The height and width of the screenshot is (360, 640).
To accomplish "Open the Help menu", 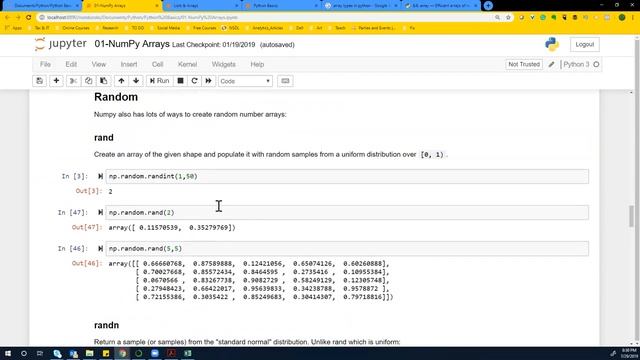I will click(257, 64).
